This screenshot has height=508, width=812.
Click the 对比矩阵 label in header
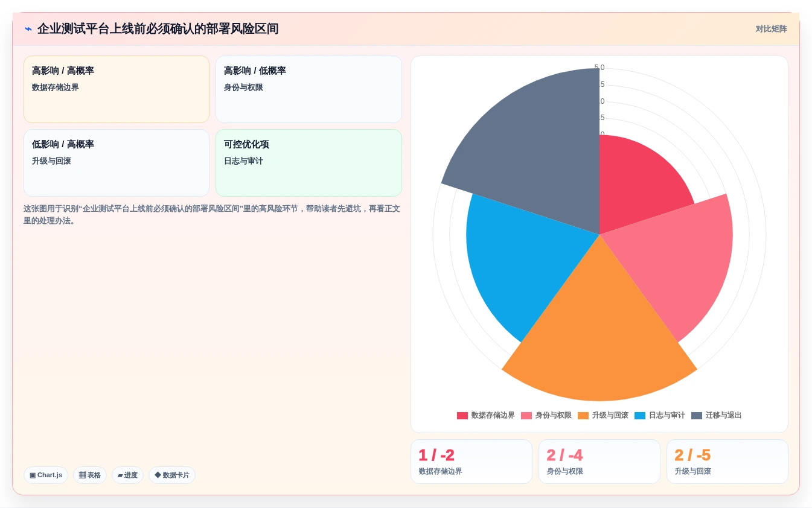(771, 29)
